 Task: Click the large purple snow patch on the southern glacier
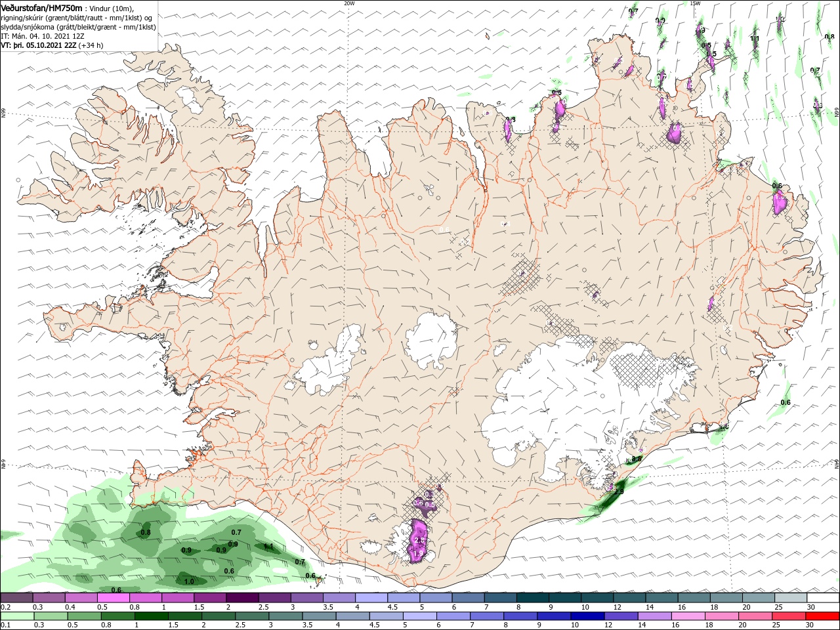point(418,541)
